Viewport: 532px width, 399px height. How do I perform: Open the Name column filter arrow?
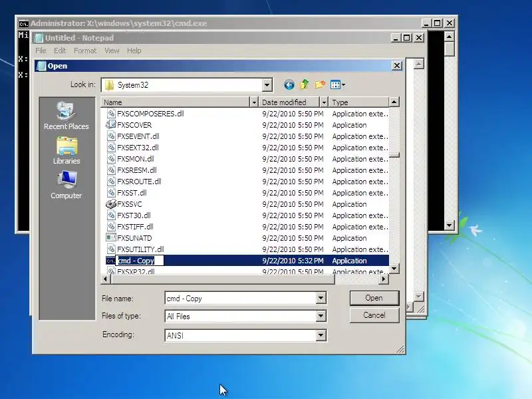(x=254, y=102)
